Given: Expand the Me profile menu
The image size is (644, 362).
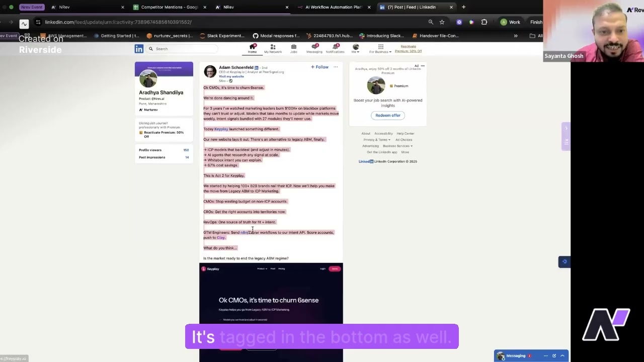Looking at the screenshot, I should 355,49.
